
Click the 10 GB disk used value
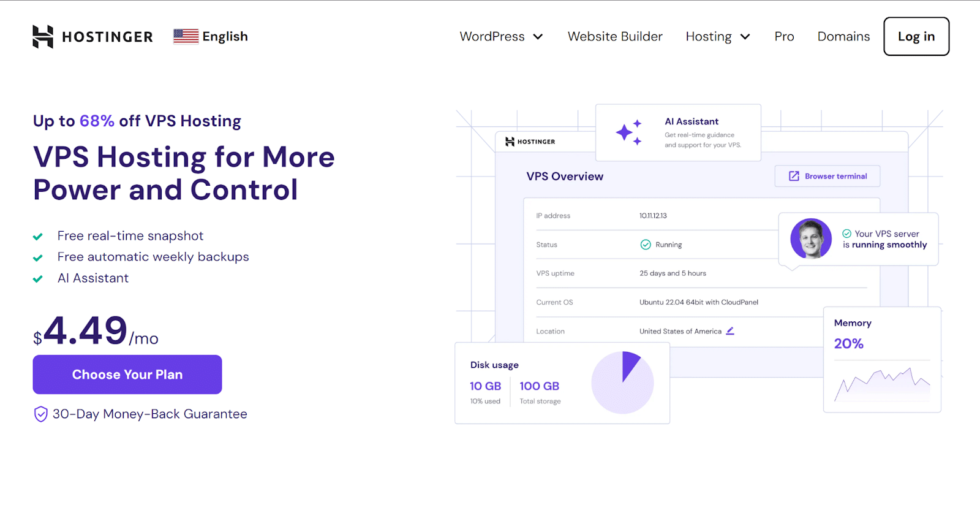click(485, 386)
